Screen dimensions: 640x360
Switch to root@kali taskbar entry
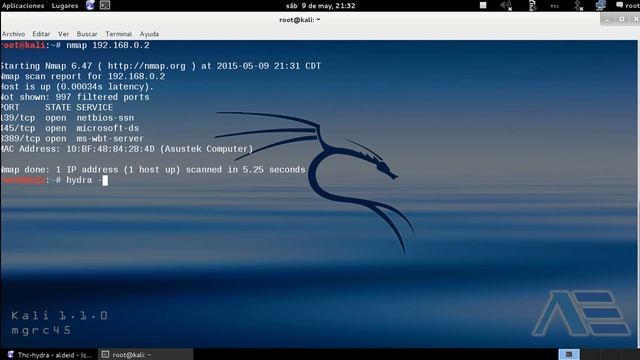point(146,355)
